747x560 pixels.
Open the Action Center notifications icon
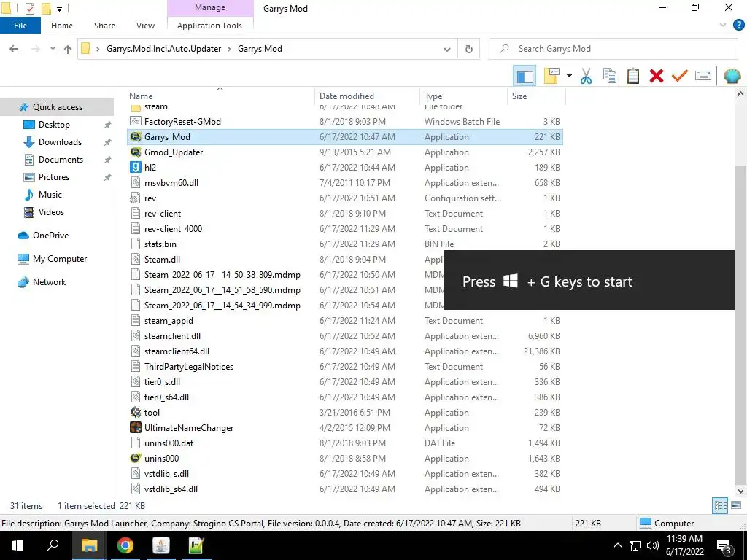724,546
